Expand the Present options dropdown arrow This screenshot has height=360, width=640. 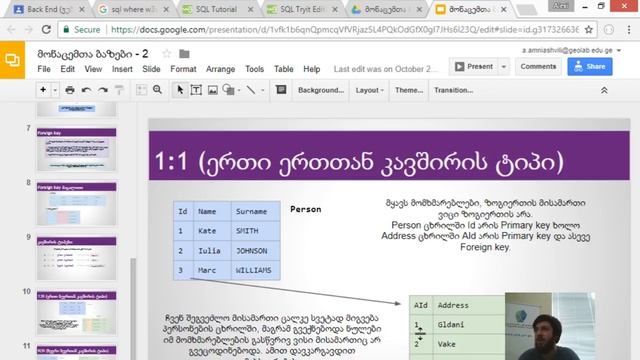pyautogui.click(x=504, y=67)
